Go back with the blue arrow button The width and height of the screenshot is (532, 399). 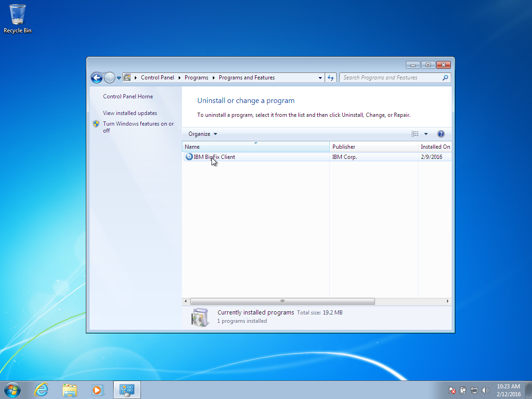click(97, 78)
